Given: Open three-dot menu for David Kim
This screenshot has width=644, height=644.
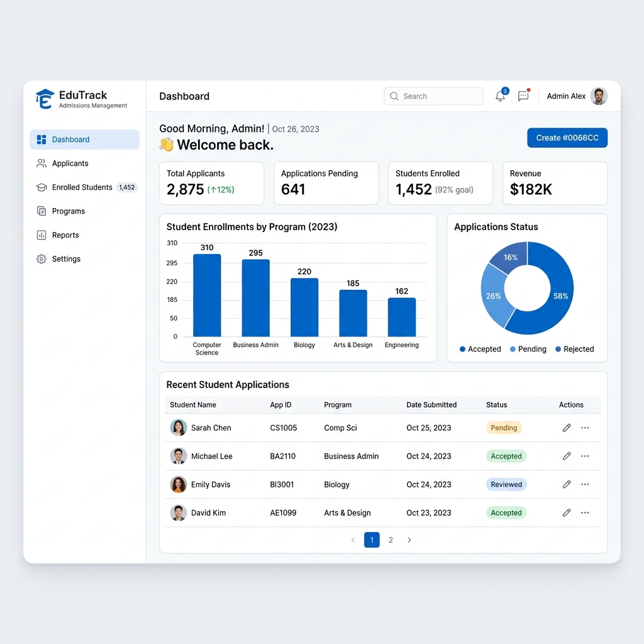Looking at the screenshot, I should click(585, 513).
